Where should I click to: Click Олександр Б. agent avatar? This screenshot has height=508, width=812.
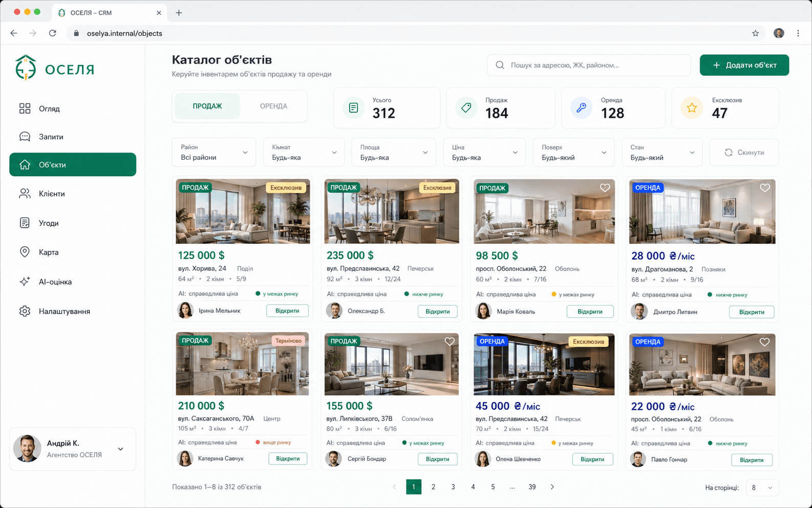click(x=334, y=310)
